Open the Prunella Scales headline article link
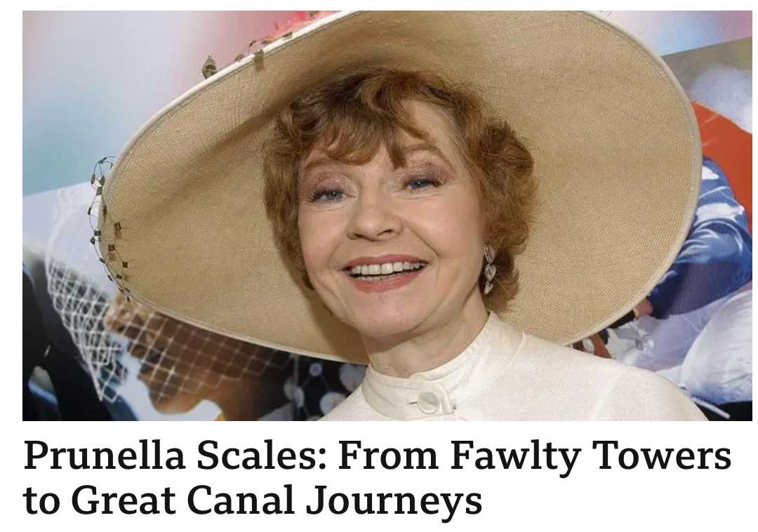This screenshot has width=758, height=532. [377, 477]
